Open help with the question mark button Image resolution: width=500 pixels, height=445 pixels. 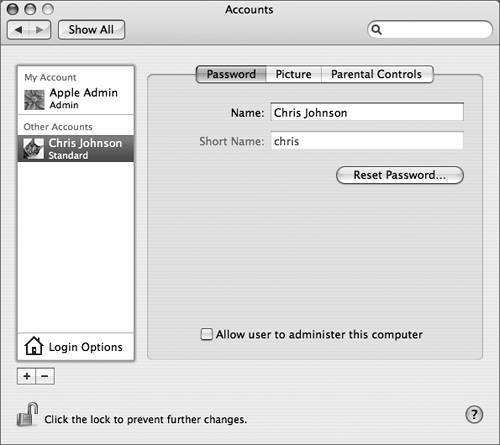(x=474, y=414)
